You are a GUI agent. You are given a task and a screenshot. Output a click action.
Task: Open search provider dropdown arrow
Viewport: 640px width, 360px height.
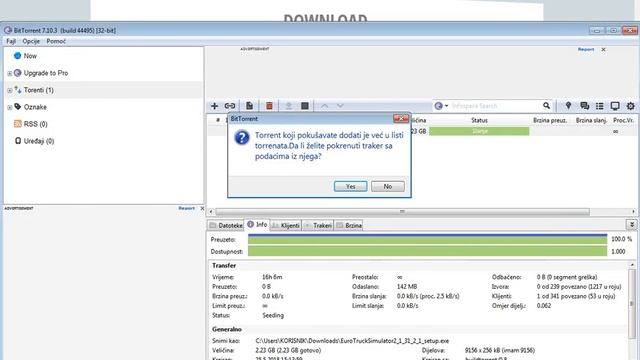click(x=446, y=106)
